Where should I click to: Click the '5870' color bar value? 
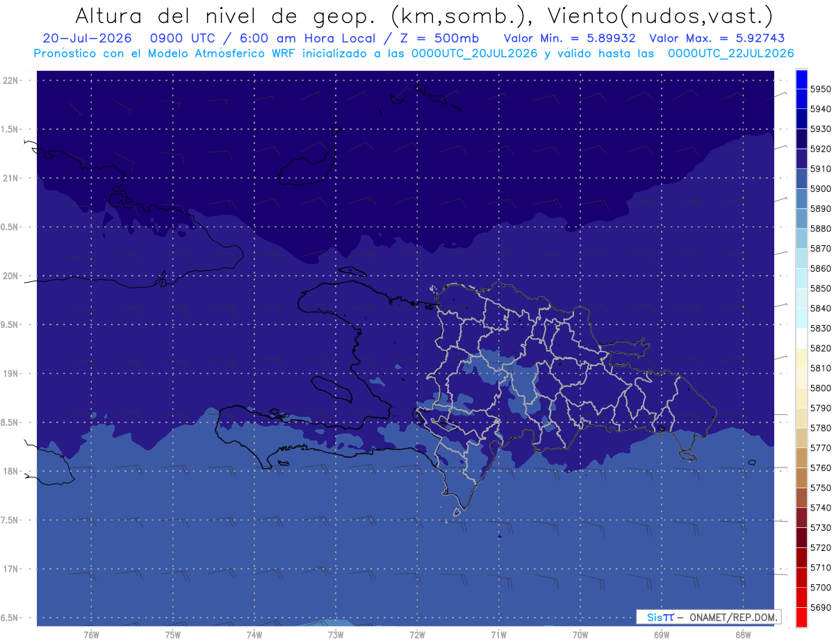click(x=821, y=248)
